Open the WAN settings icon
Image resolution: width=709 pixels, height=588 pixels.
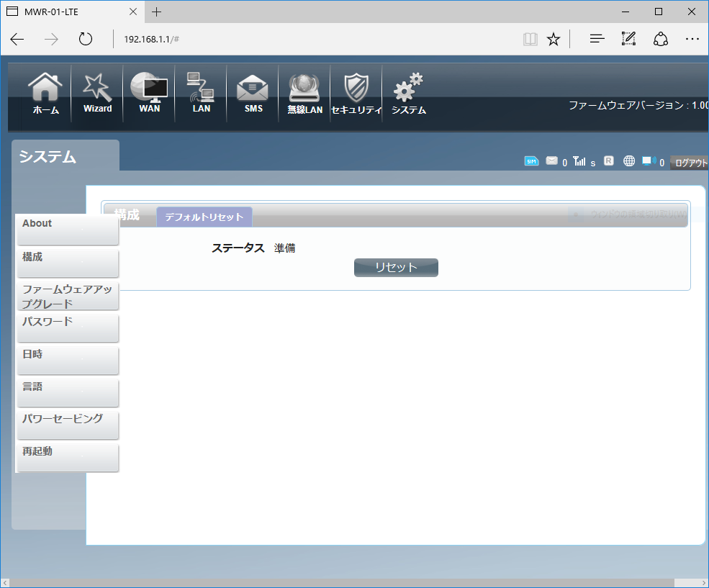(x=149, y=94)
